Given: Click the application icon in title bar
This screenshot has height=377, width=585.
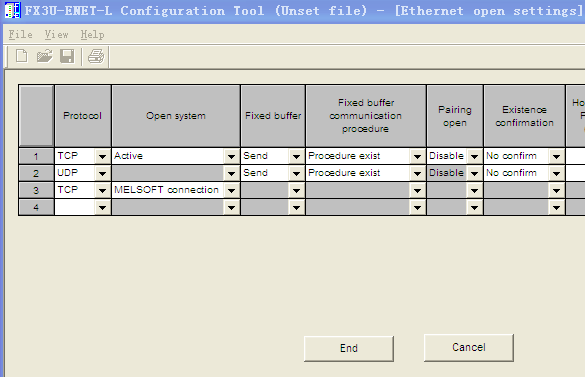Looking at the screenshot, I should 12,10.
